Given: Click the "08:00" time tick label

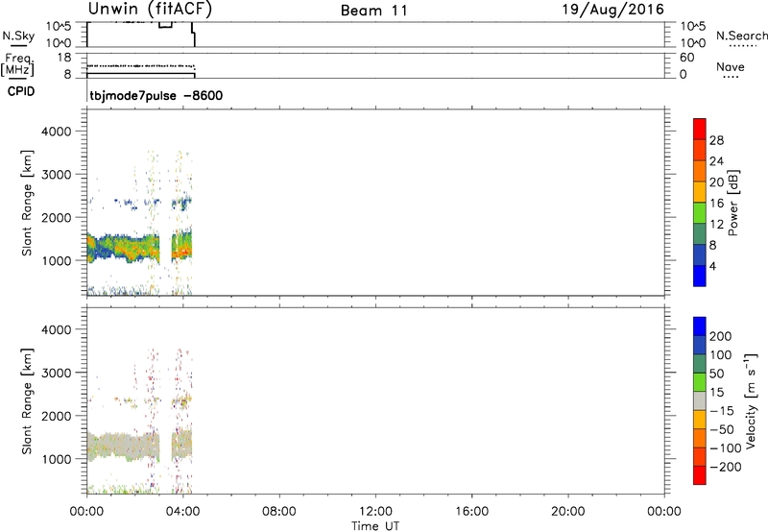Looking at the screenshot, I should (279, 512).
